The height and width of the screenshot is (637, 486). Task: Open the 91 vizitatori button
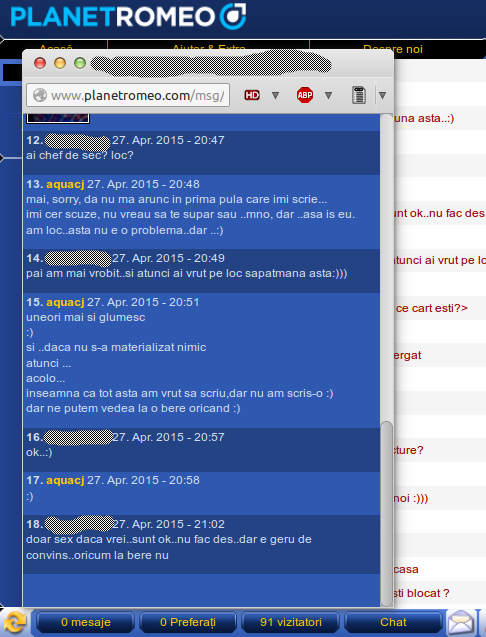[x=291, y=622]
